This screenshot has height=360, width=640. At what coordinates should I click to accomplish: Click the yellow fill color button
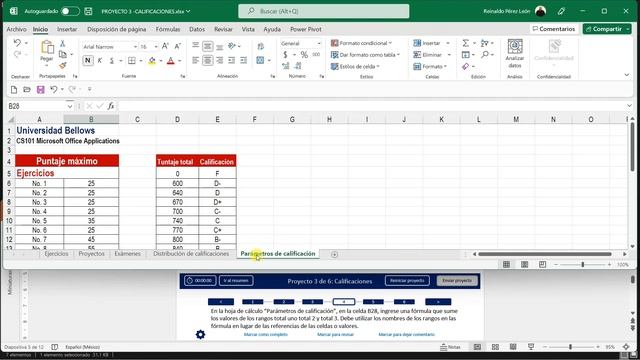[152, 61]
